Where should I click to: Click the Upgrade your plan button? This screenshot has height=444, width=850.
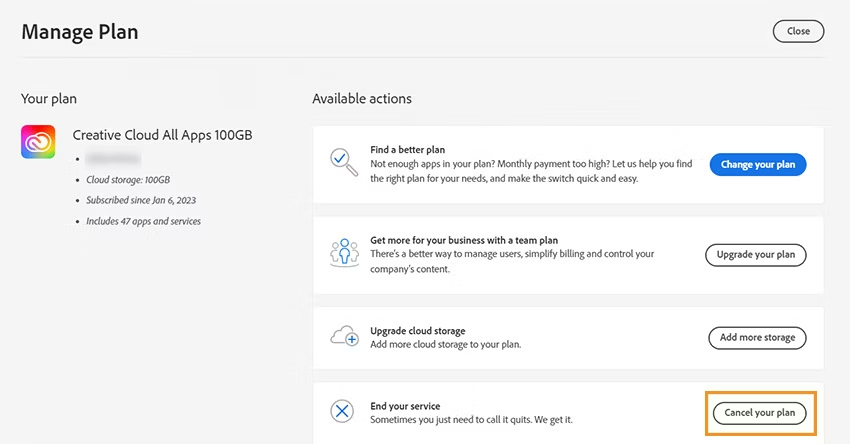click(x=756, y=255)
